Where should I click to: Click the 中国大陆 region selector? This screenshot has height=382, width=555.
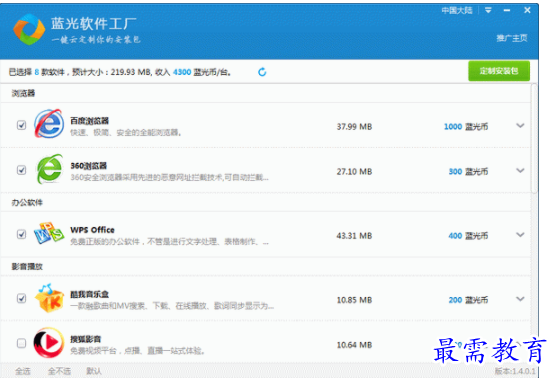(457, 10)
